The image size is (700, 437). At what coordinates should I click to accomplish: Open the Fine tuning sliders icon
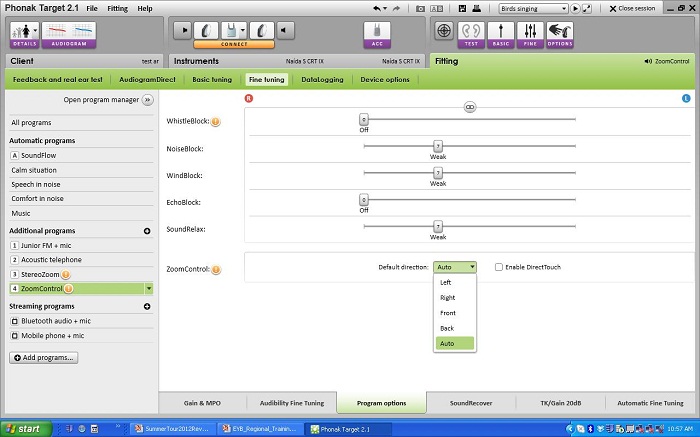coord(530,35)
